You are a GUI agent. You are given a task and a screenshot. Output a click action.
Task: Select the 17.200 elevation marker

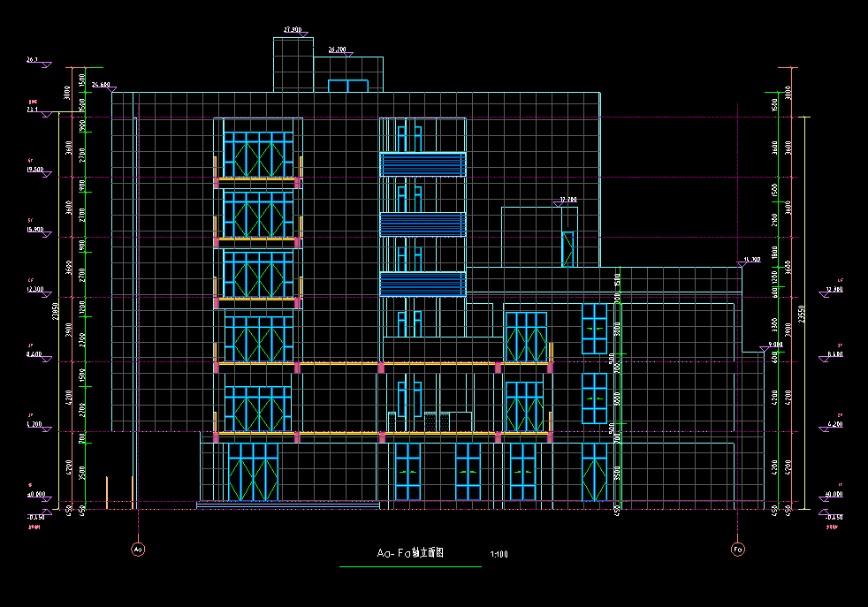coord(567,201)
